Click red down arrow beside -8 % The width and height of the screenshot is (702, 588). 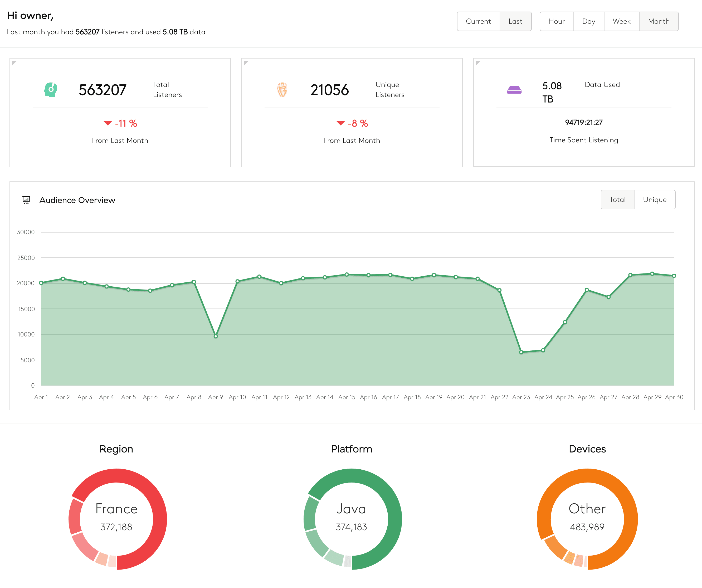(x=340, y=123)
